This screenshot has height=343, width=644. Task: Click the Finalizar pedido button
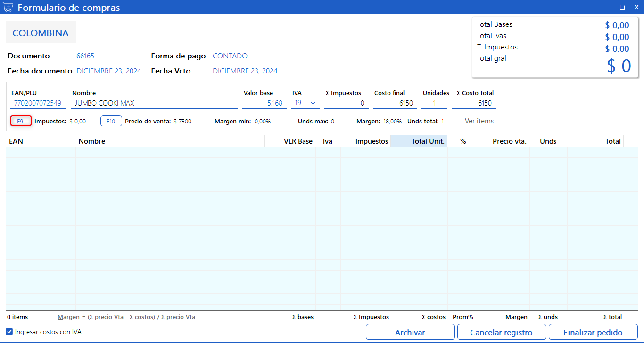click(593, 332)
